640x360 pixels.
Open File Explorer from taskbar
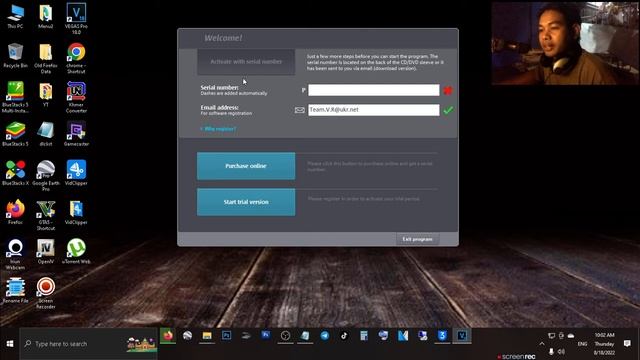[207, 336]
